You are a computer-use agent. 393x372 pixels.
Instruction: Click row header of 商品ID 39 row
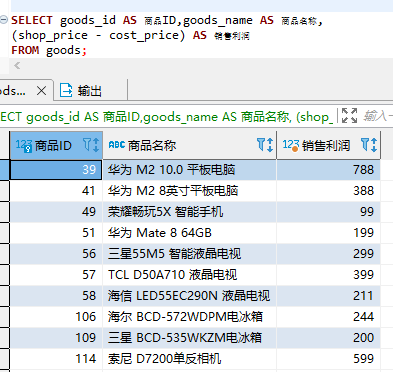(5, 170)
